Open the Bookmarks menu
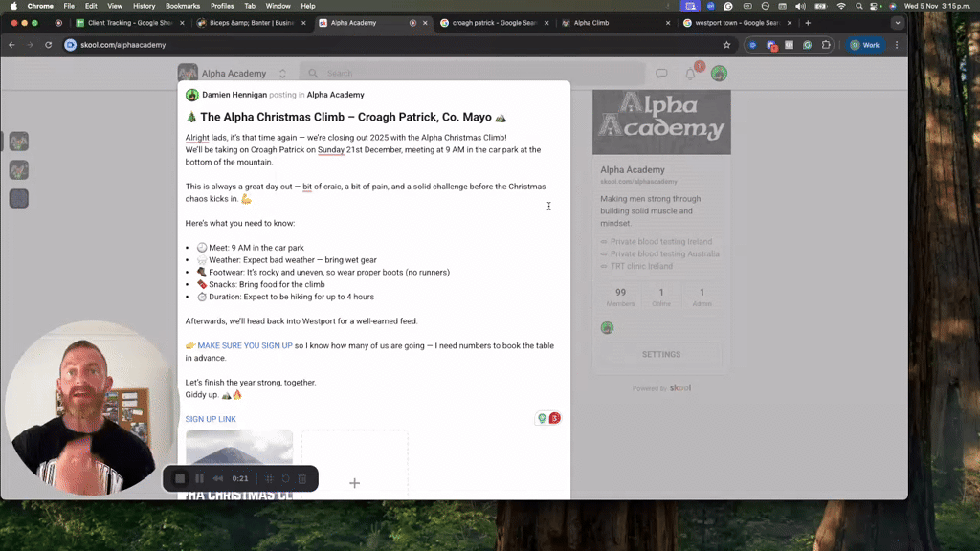980x551 pixels. pos(183,6)
